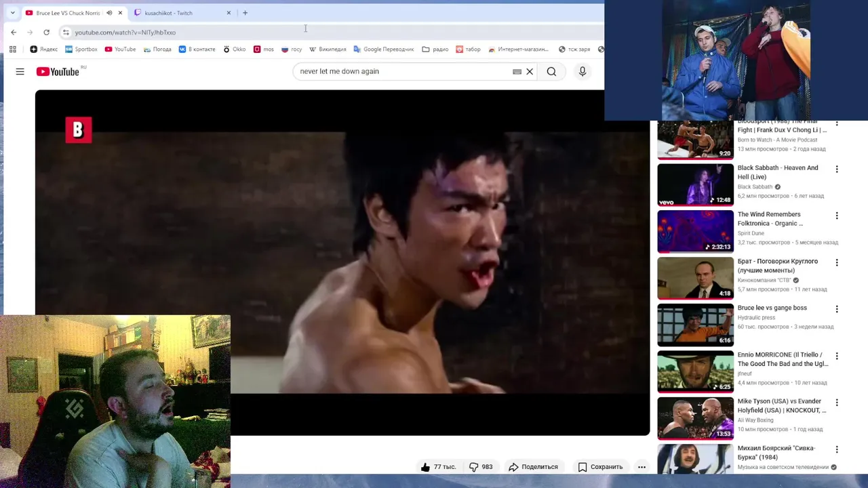868x488 pixels.
Task: Open the Яндекс bookmark
Action: [x=44, y=49]
